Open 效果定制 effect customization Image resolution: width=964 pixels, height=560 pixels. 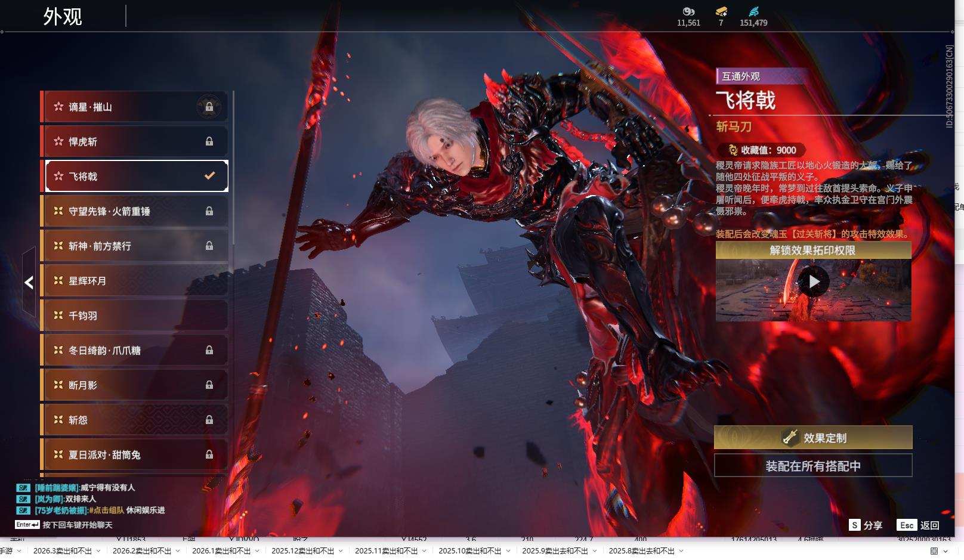(x=813, y=438)
